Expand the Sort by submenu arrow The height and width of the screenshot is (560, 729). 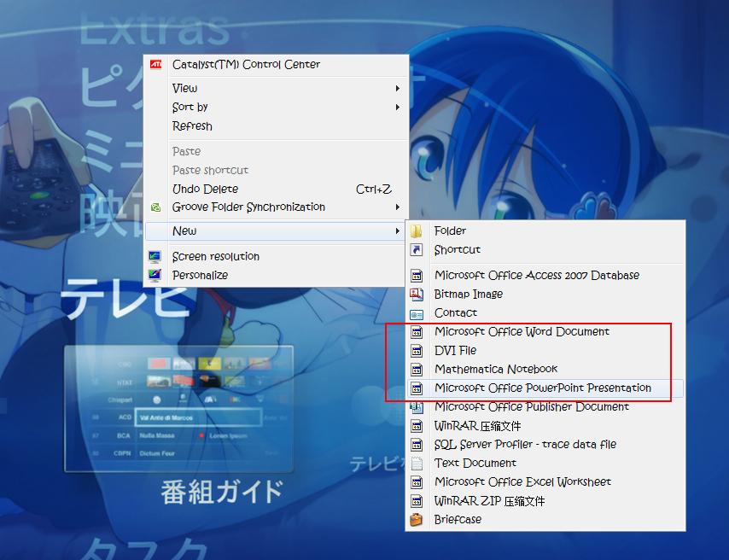397,107
